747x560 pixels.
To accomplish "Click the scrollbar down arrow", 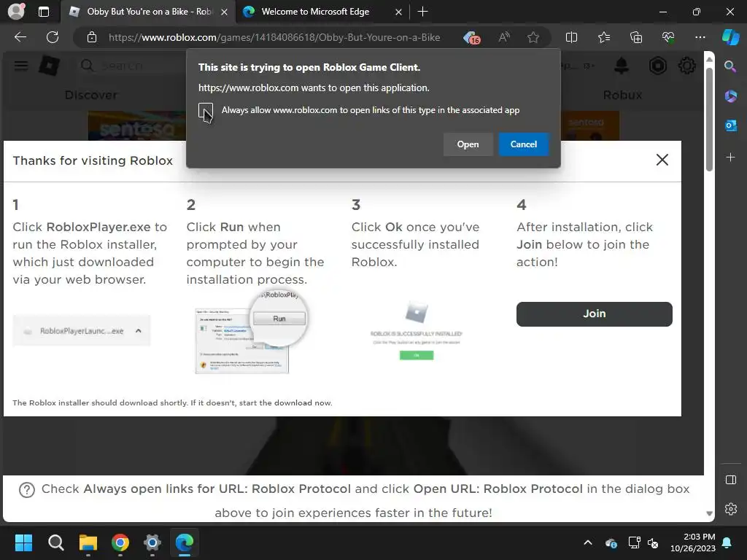I will tap(709, 513).
